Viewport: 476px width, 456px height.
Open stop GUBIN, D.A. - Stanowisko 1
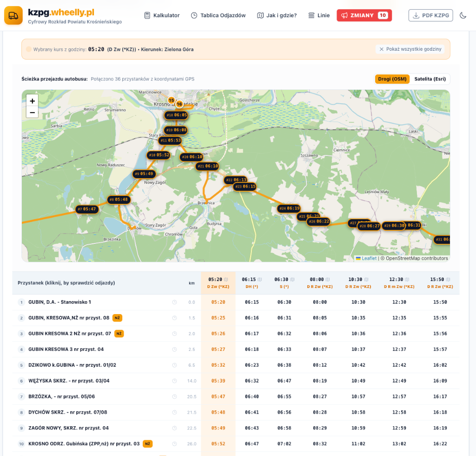tap(59, 302)
